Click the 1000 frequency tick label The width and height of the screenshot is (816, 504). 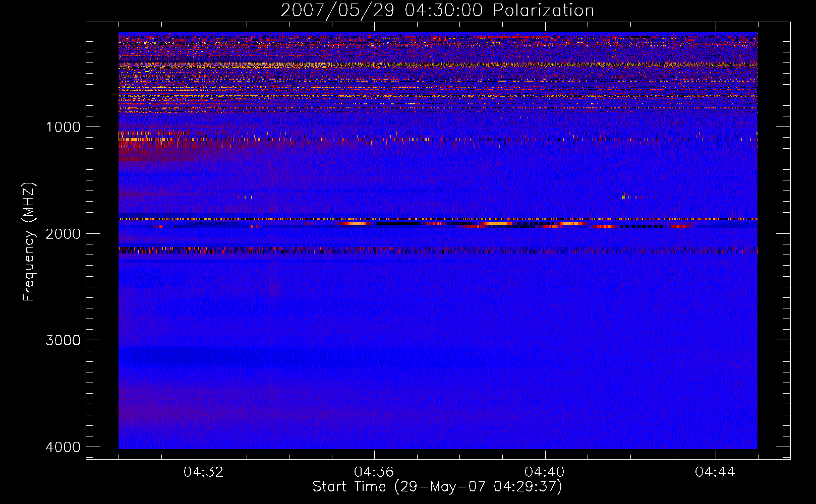(63, 127)
